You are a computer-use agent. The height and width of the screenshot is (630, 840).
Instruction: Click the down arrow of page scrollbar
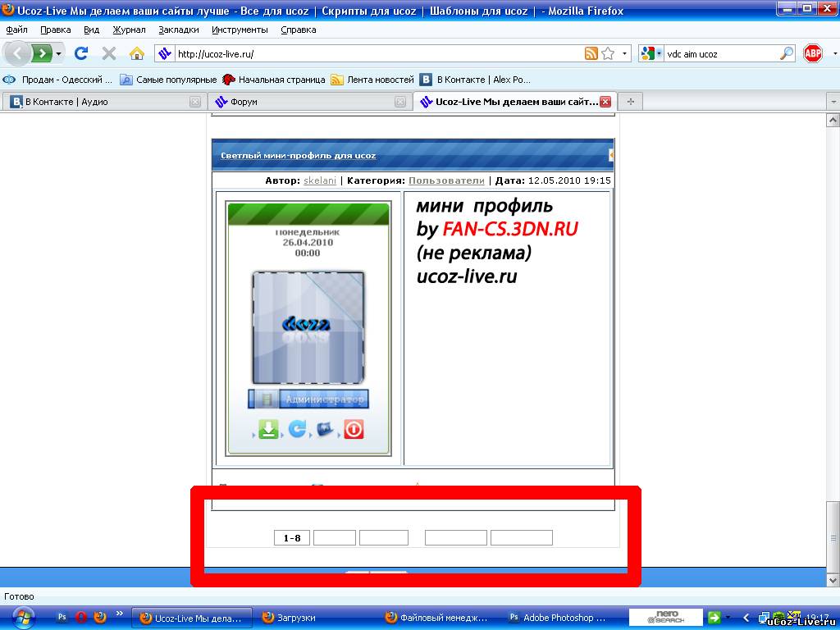(x=833, y=580)
